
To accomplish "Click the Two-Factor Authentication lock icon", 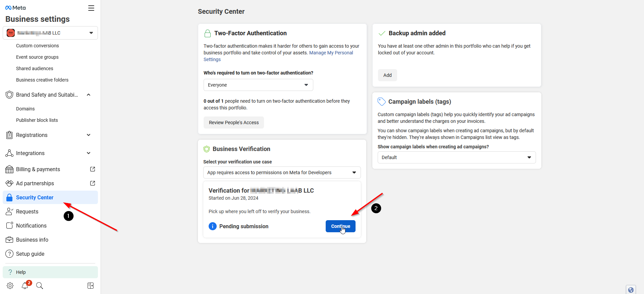I will coord(208,33).
